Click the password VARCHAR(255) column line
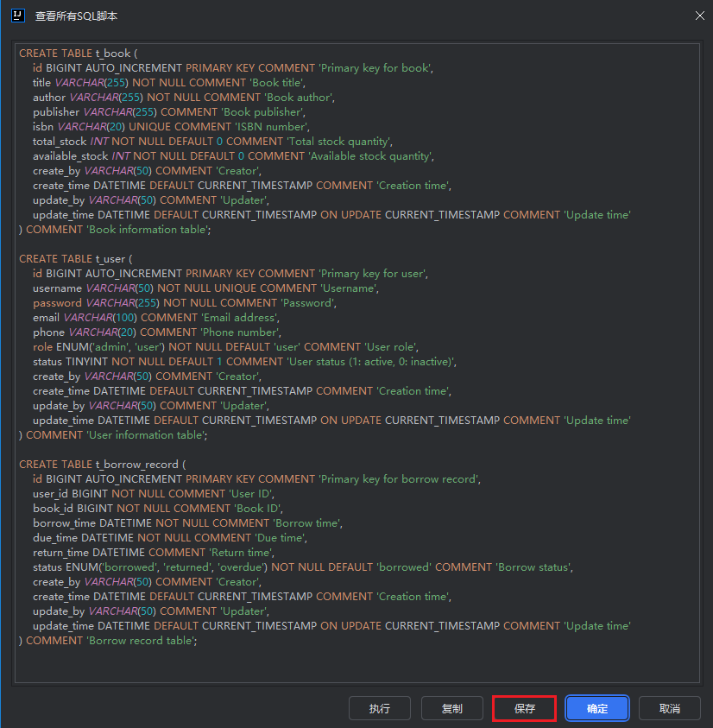This screenshot has width=713, height=728. (x=184, y=303)
